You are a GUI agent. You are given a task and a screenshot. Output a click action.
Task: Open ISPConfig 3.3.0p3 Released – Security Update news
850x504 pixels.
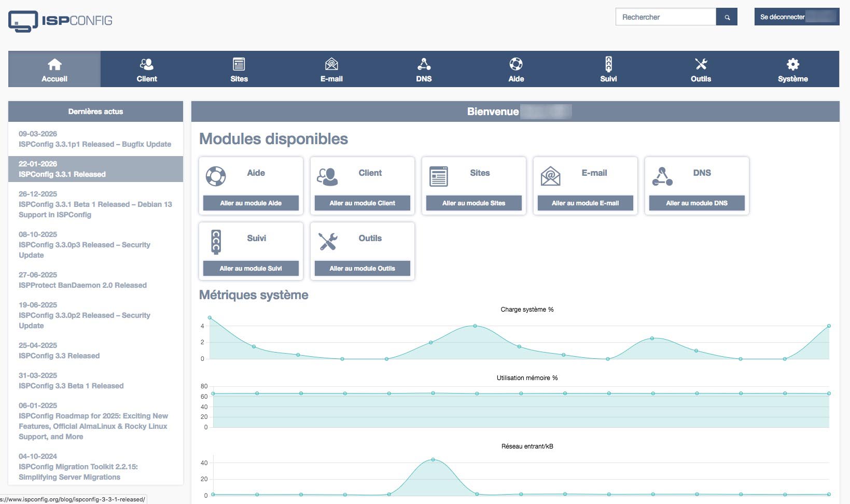click(x=95, y=245)
